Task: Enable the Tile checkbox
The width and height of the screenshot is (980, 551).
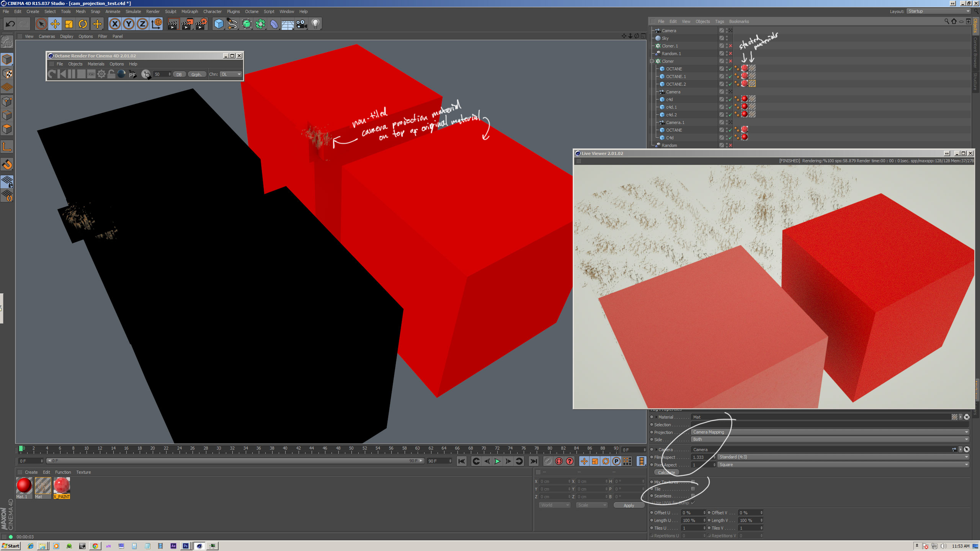Action: (693, 489)
